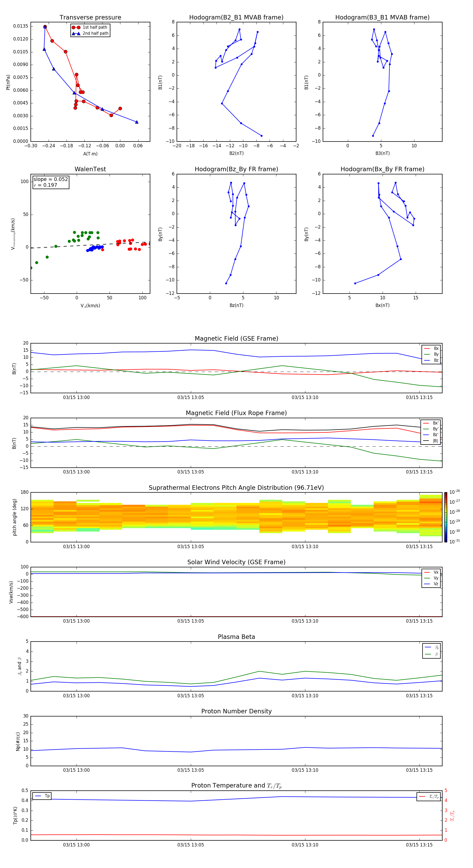Click the 'A(T·m)' x-axis label
The width and height of the screenshot is (473, 868).
tap(90, 154)
